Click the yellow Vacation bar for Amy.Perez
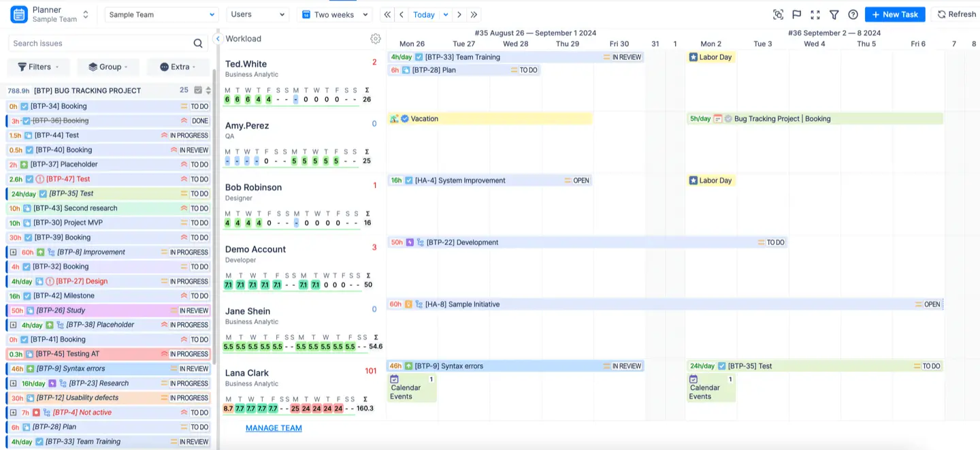The image size is (980, 450). tap(490, 118)
